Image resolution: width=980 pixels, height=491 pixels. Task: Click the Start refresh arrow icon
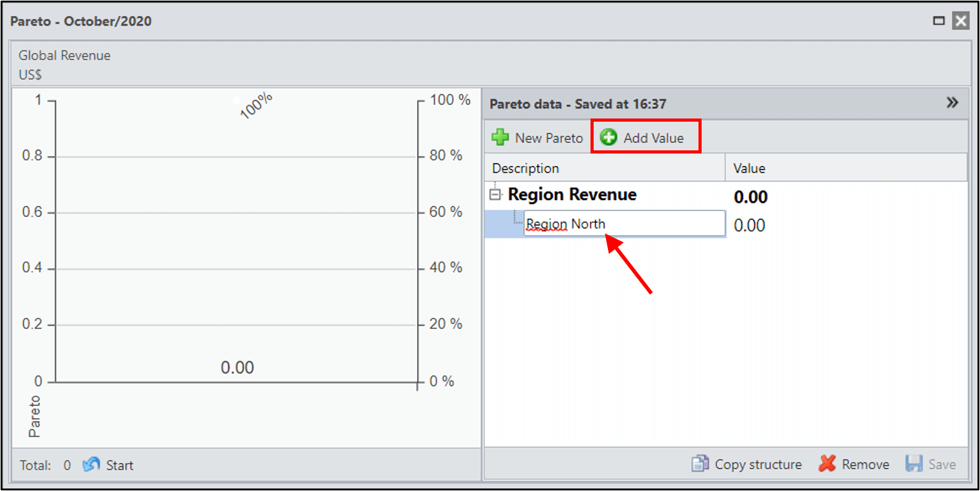tap(91, 465)
